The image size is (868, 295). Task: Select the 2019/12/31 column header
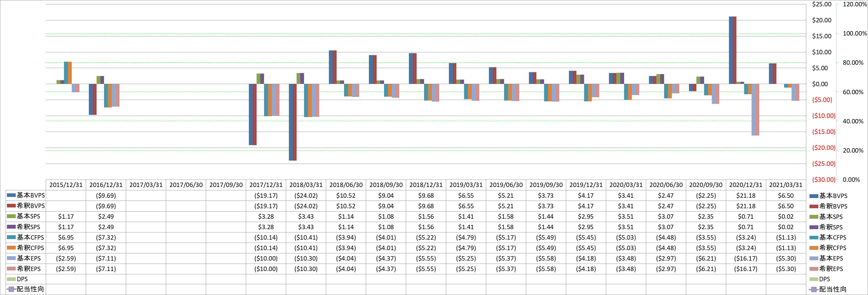point(586,185)
